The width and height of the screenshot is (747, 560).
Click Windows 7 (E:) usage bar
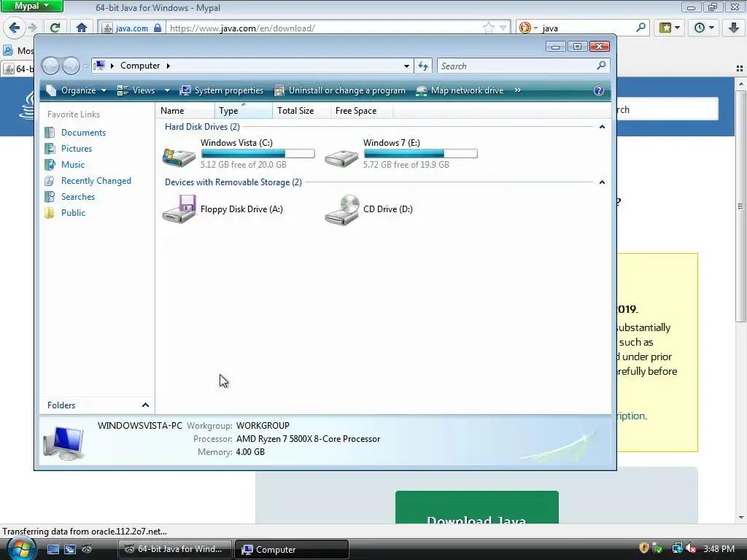tap(420, 154)
